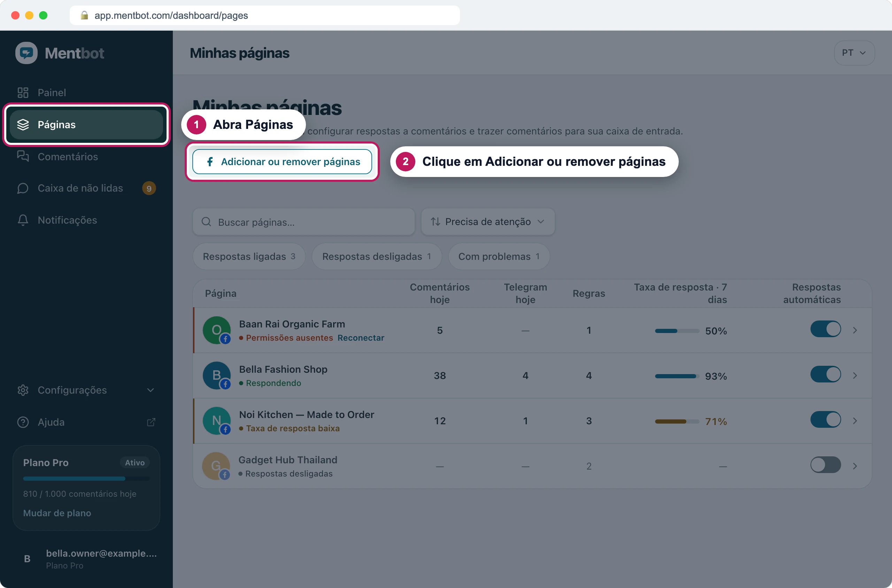
Task: Click the Ajuda question mark icon
Action: [23, 422]
